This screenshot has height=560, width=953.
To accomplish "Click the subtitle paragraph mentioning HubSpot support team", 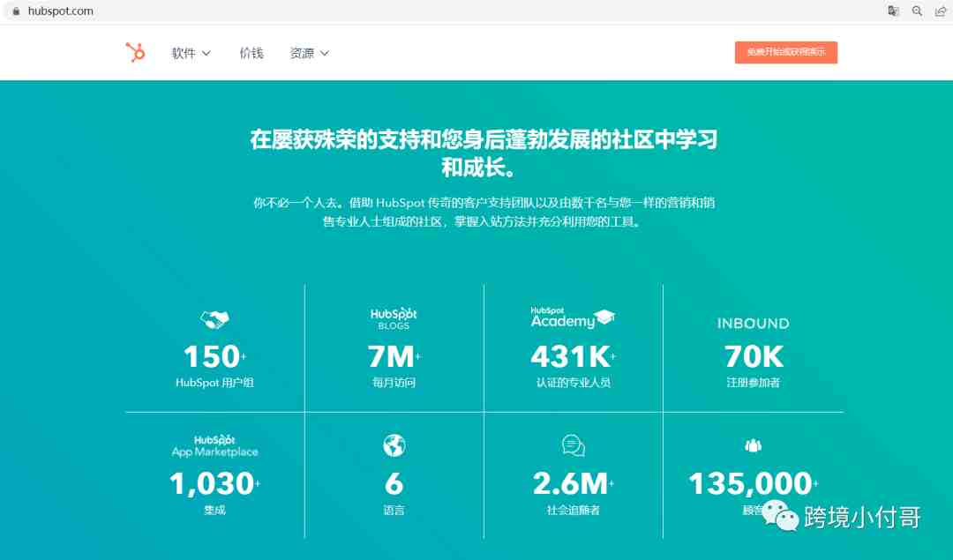I will 484,212.
